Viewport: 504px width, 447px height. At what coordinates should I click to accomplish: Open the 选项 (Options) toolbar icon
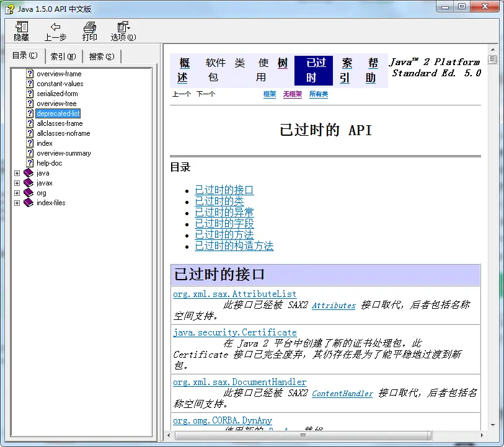[123, 27]
